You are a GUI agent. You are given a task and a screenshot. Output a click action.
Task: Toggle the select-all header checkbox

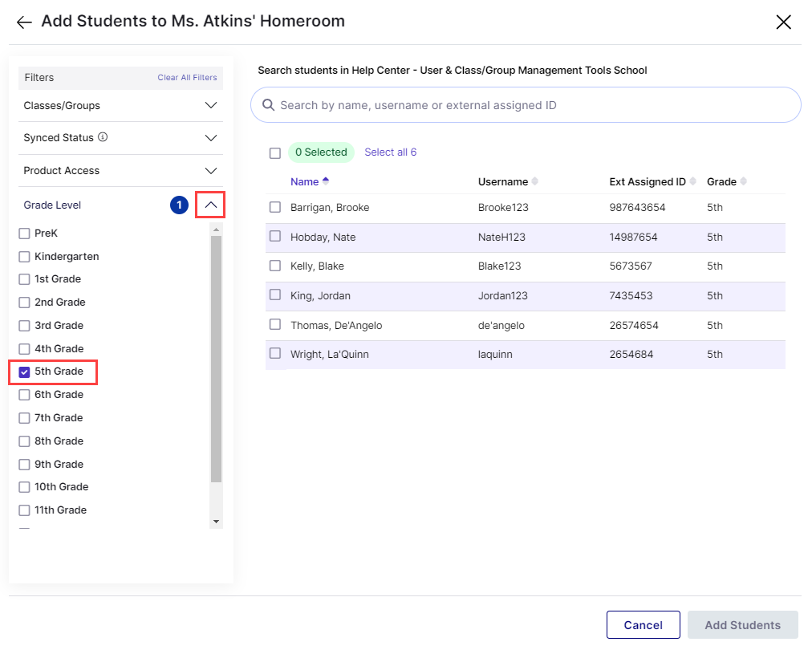pos(275,152)
